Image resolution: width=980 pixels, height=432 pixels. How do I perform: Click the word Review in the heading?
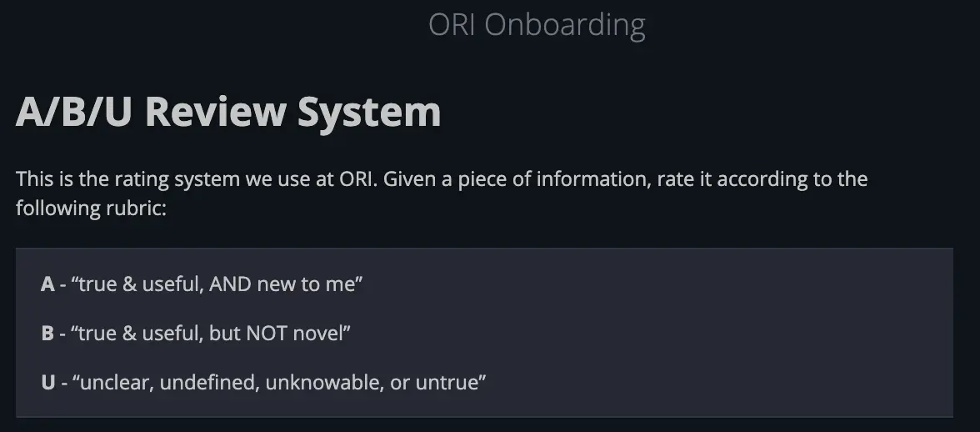pos(215,113)
